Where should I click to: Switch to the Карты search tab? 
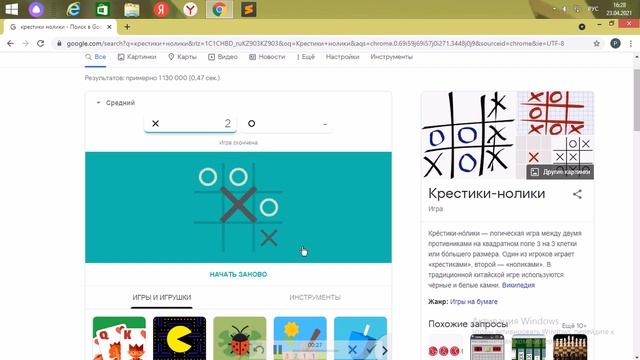pos(182,57)
